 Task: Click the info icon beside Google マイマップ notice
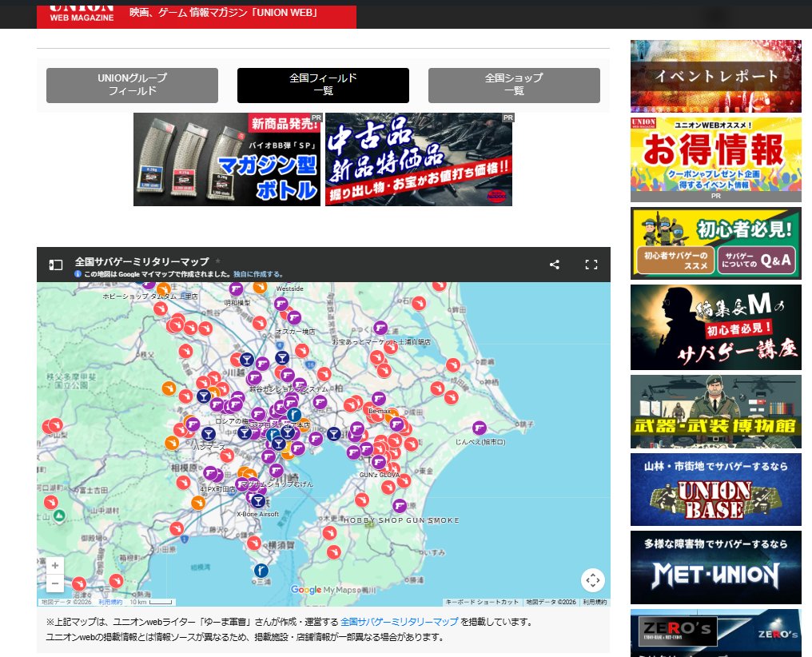(78, 274)
